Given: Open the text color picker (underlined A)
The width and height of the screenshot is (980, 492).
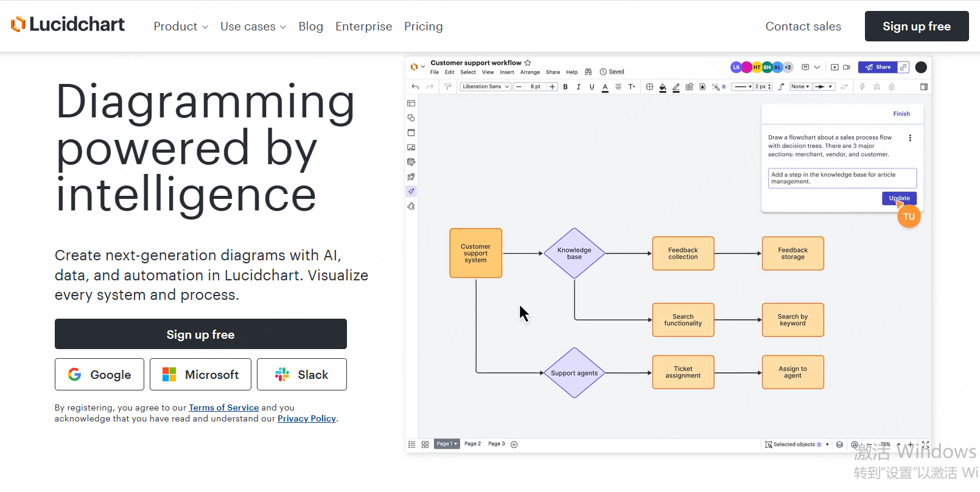Looking at the screenshot, I should click(x=605, y=87).
